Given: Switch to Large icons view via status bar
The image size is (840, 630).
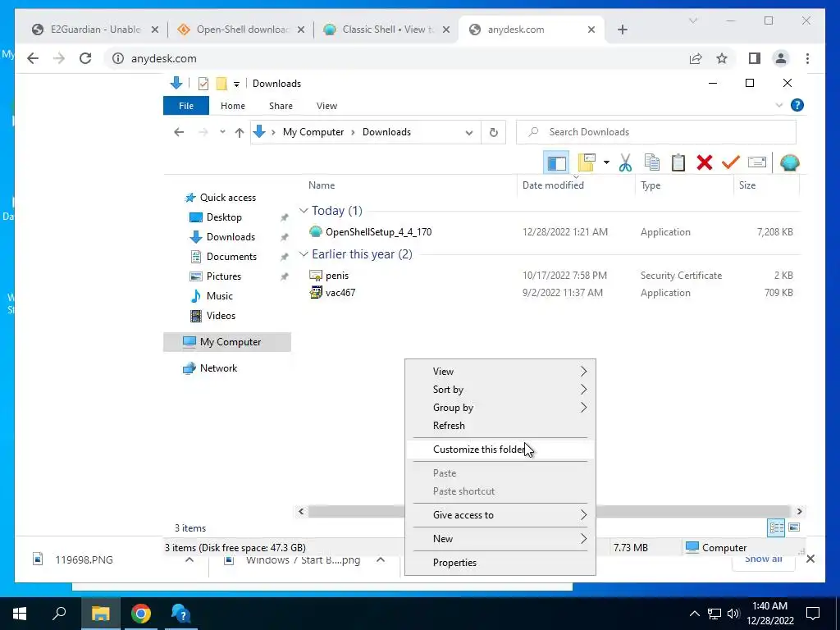Looking at the screenshot, I should tap(794, 527).
